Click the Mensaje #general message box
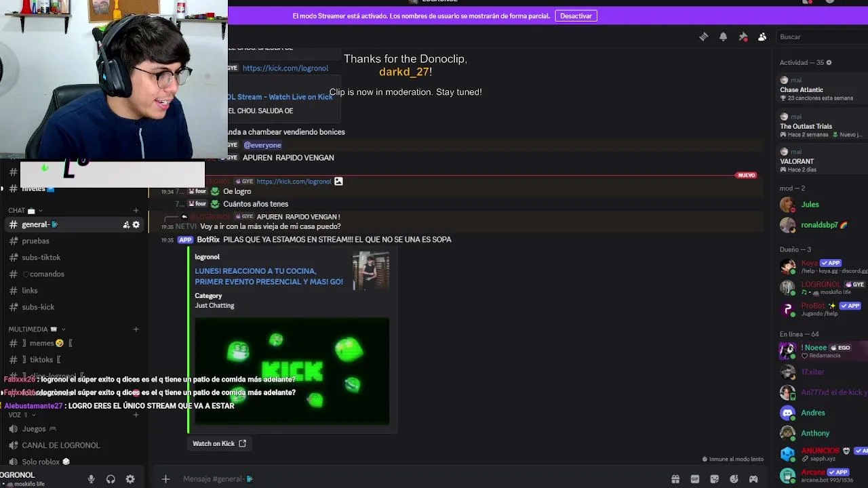Image resolution: width=868 pixels, height=488 pixels. [x=420, y=479]
